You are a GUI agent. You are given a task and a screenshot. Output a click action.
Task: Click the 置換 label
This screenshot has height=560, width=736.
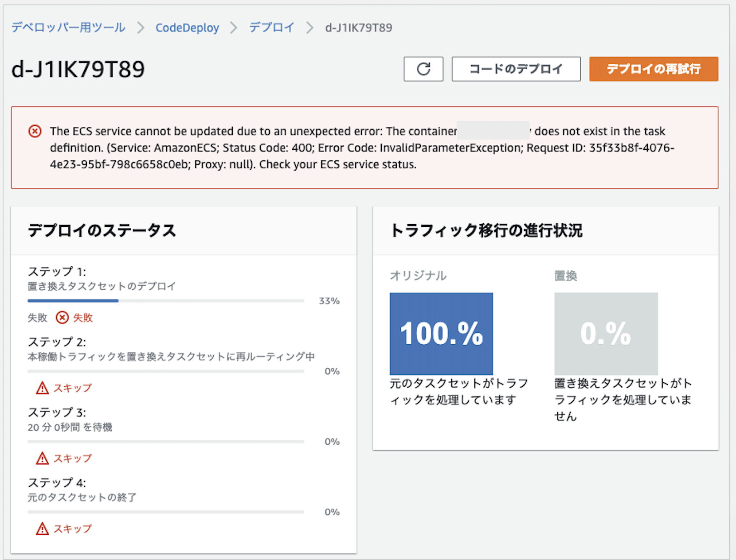click(x=566, y=276)
